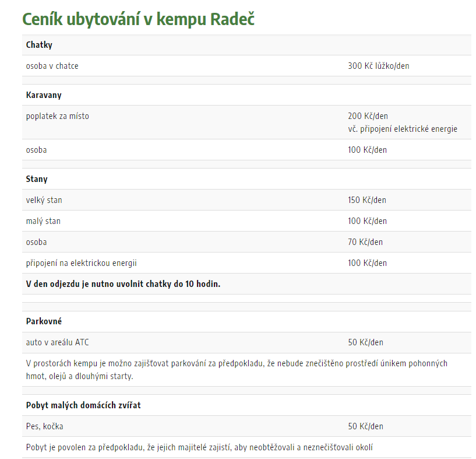Select the Karavany section header
476x459 pixels.
coord(44,95)
